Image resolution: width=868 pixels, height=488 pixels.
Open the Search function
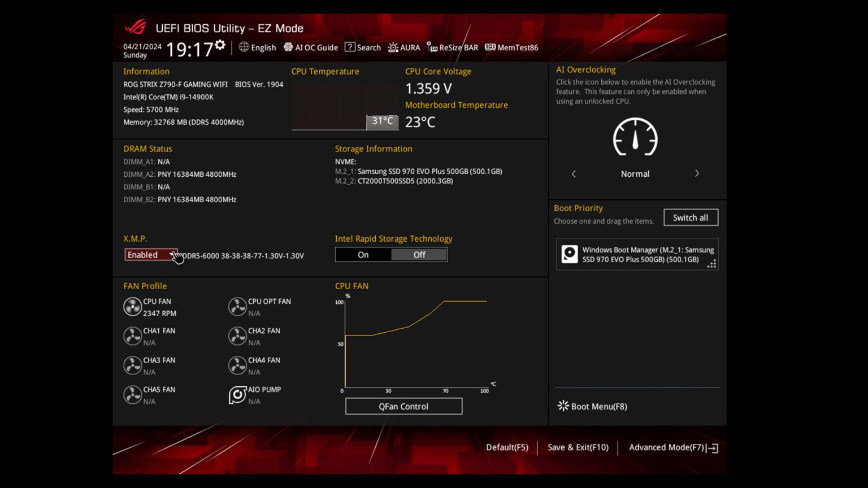coord(363,47)
